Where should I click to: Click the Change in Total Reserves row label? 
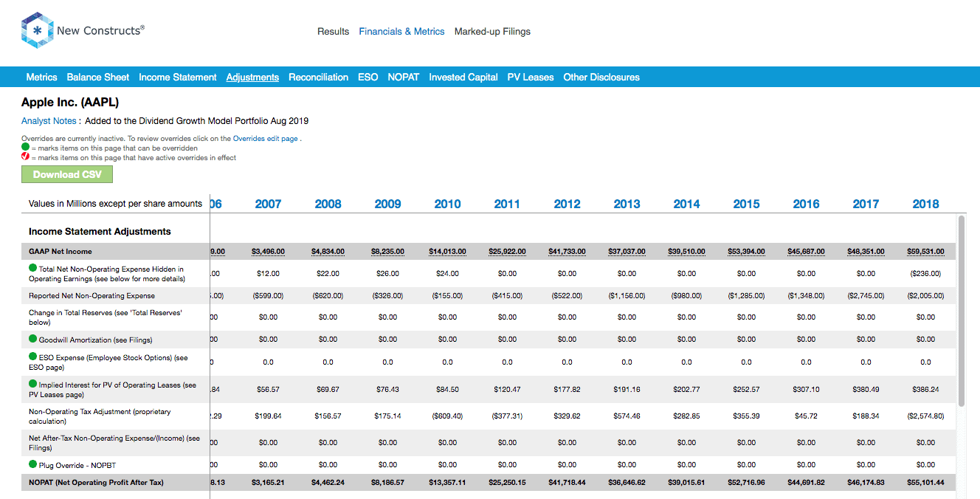point(106,317)
